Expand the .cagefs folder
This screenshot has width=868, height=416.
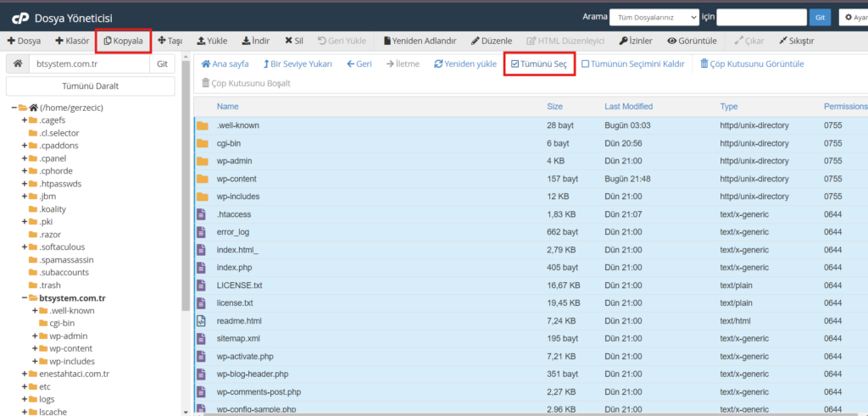(25, 120)
